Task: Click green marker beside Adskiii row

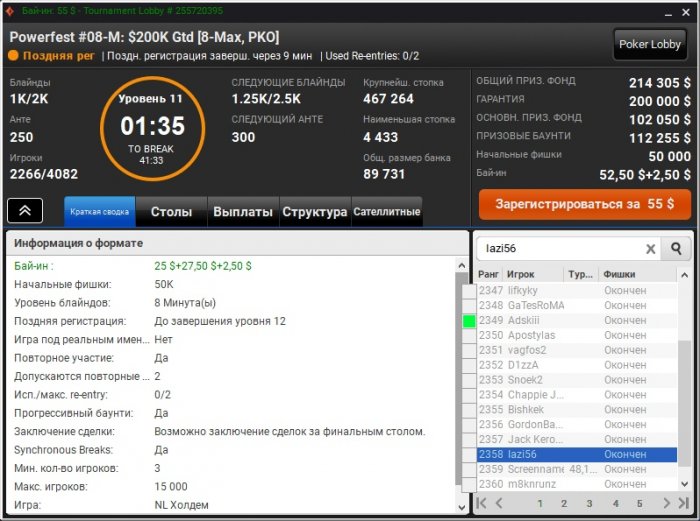Action: (469, 321)
